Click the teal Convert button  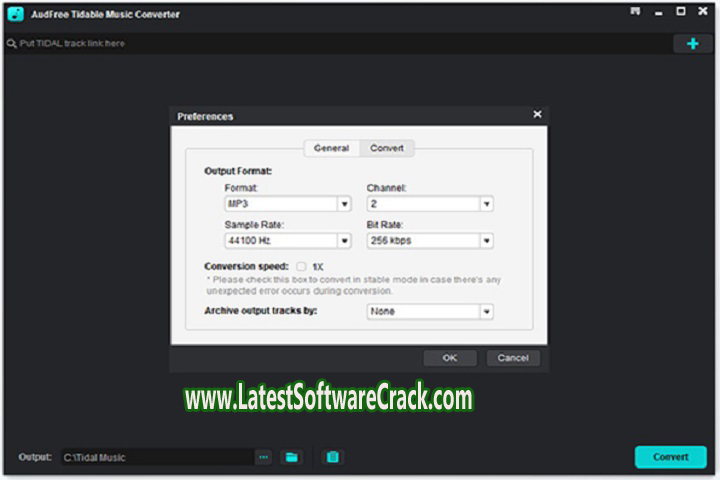670,457
